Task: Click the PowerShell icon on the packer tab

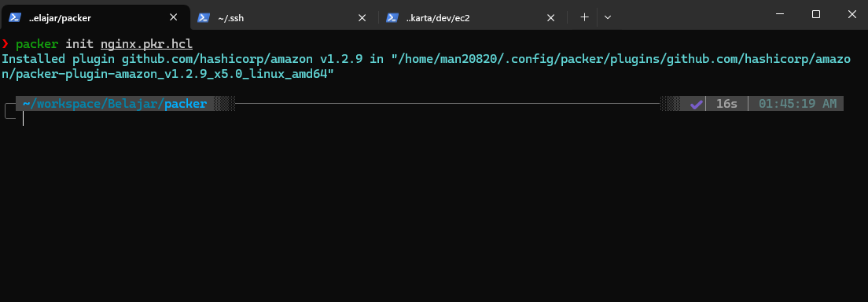Action: (14, 18)
